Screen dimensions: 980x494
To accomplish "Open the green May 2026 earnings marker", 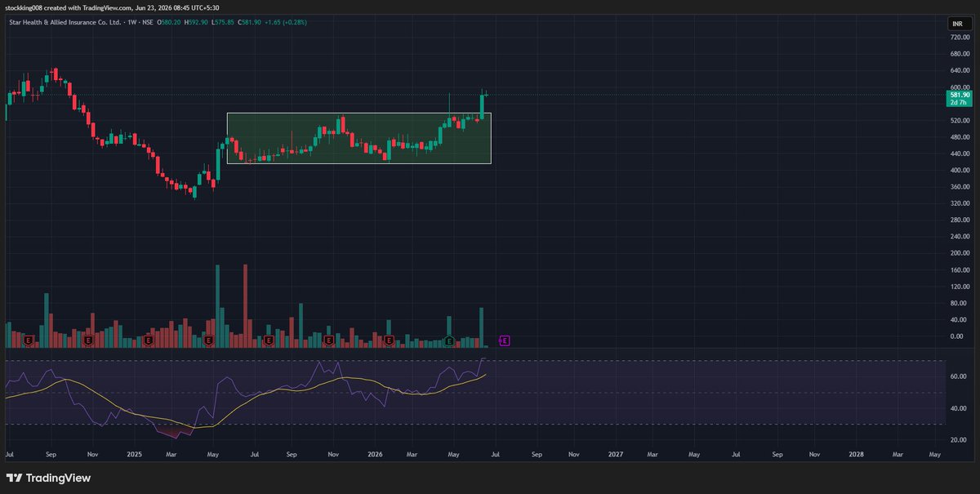I will click(x=449, y=340).
